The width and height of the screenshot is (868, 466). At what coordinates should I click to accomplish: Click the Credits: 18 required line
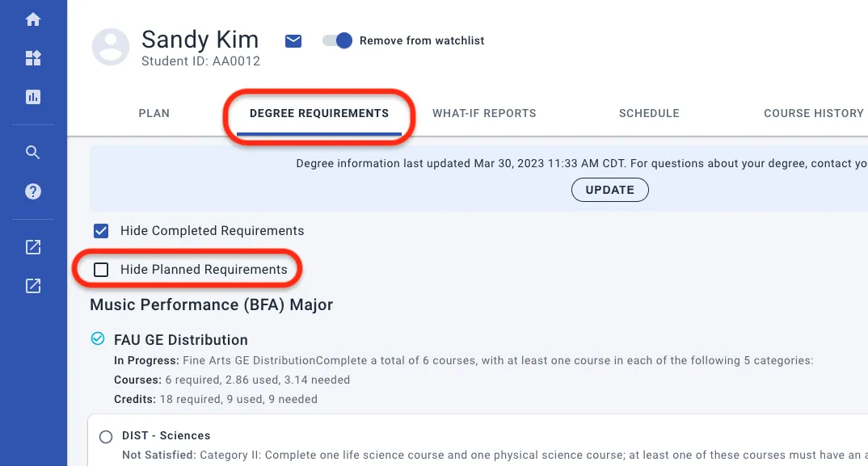pos(216,399)
